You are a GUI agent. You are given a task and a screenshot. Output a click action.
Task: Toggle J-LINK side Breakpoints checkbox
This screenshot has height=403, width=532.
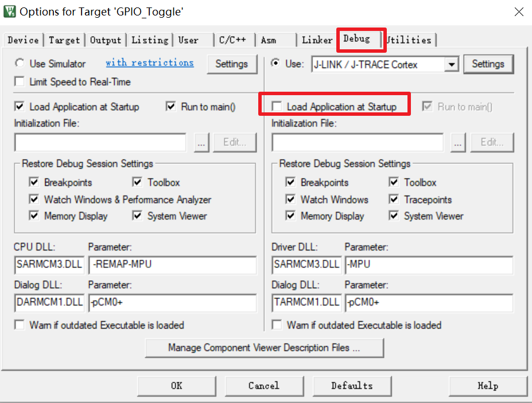pyautogui.click(x=290, y=182)
